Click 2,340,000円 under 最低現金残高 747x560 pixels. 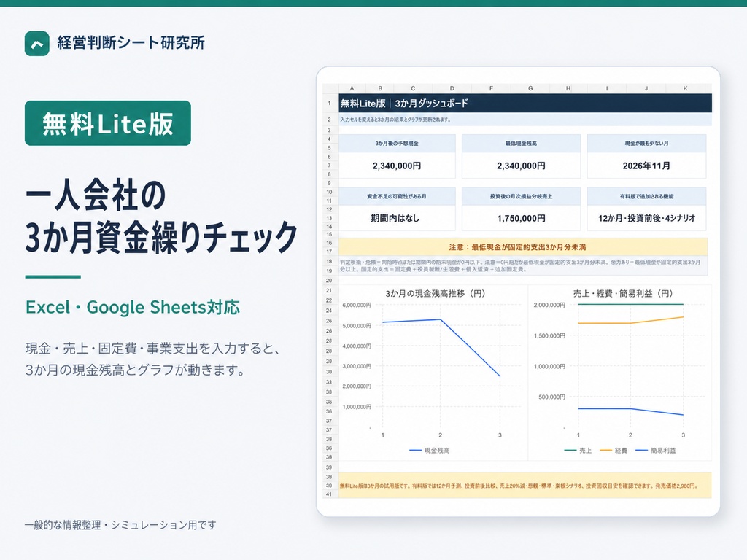click(x=521, y=166)
